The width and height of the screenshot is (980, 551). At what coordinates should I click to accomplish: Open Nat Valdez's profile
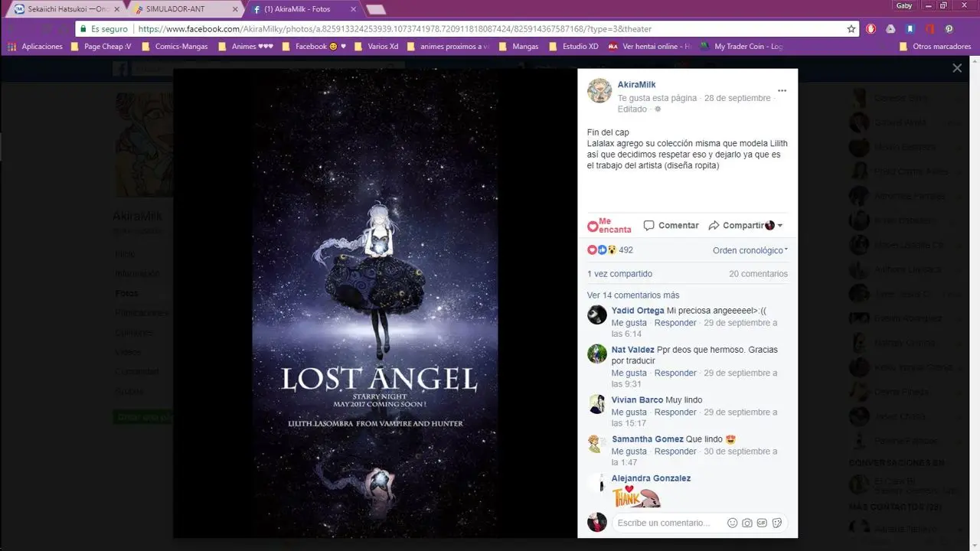click(633, 350)
